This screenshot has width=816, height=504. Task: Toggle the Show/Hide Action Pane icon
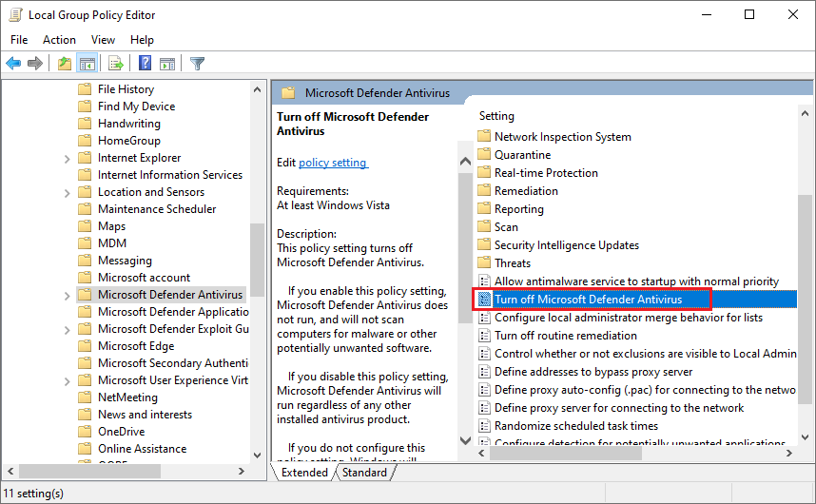[x=167, y=64]
